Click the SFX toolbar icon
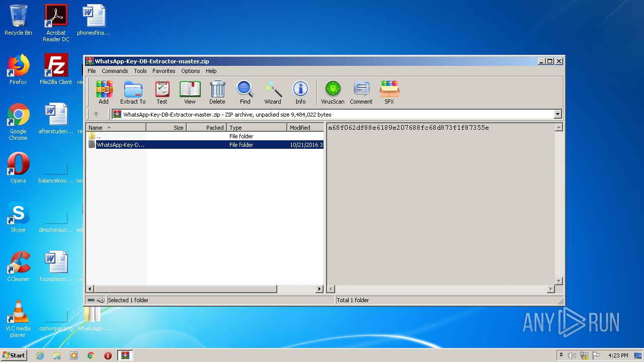Image resolution: width=644 pixels, height=362 pixels. coord(389,93)
